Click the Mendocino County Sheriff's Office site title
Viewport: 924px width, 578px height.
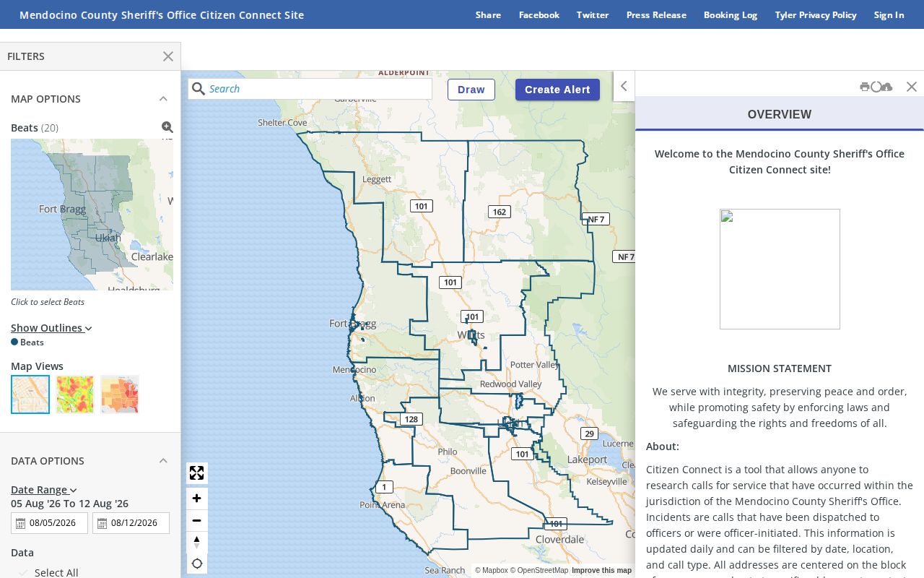click(162, 14)
